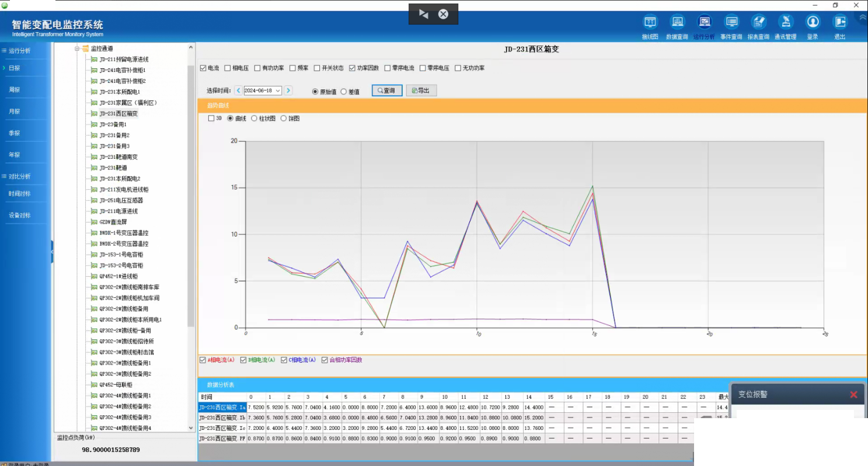The width and height of the screenshot is (868, 466).
Task: Click the tree panel scroll-down arrow
Action: click(x=191, y=427)
